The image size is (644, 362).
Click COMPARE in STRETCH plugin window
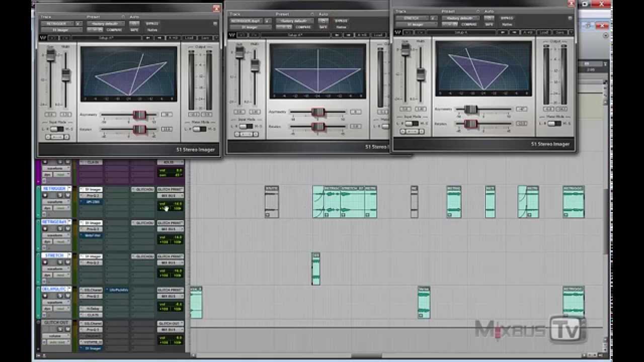tap(469, 24)
